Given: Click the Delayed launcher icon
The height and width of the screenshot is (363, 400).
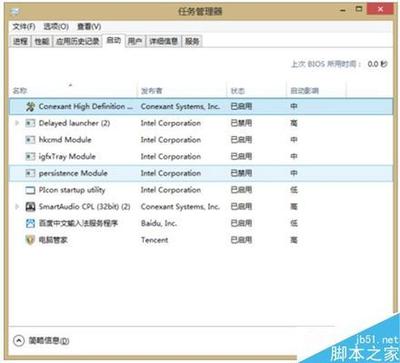Looking at the screenshot, I should [30, 123].
